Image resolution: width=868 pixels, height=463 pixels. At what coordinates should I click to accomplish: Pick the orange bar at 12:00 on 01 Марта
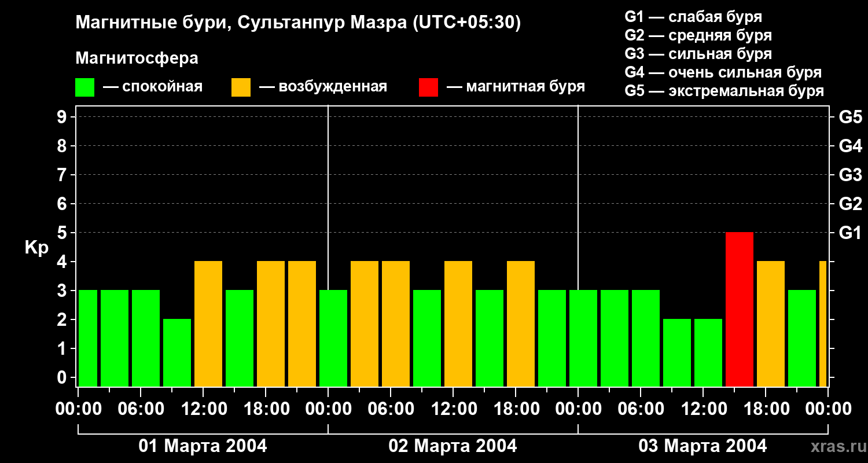coord(208,324)
